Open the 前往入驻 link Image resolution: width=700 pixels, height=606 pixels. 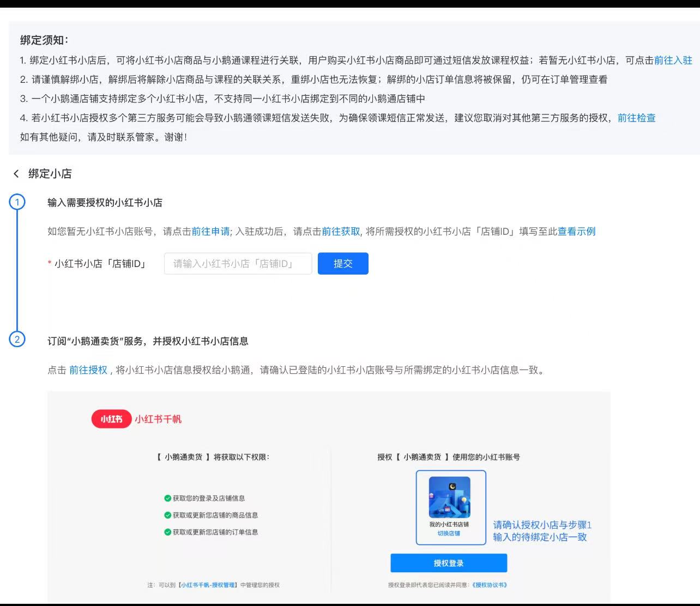(673, 60)
